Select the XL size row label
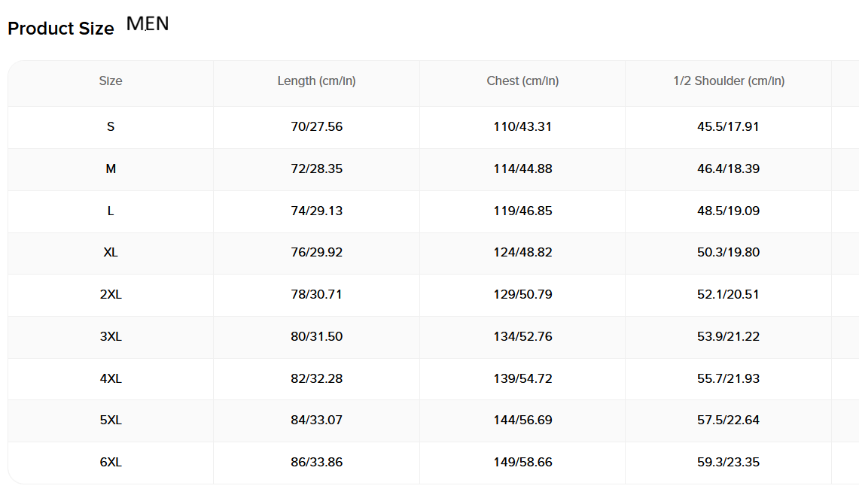 click(111, 253)
